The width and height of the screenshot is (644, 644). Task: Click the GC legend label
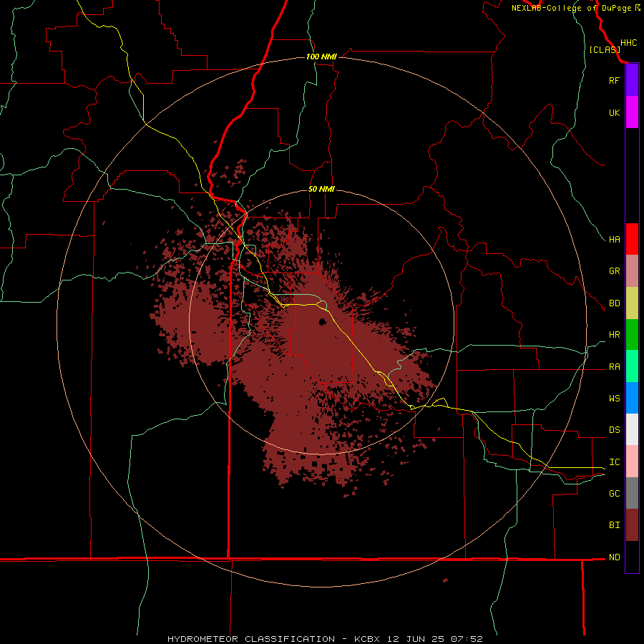pyautogui.click(x=614, y=494)
